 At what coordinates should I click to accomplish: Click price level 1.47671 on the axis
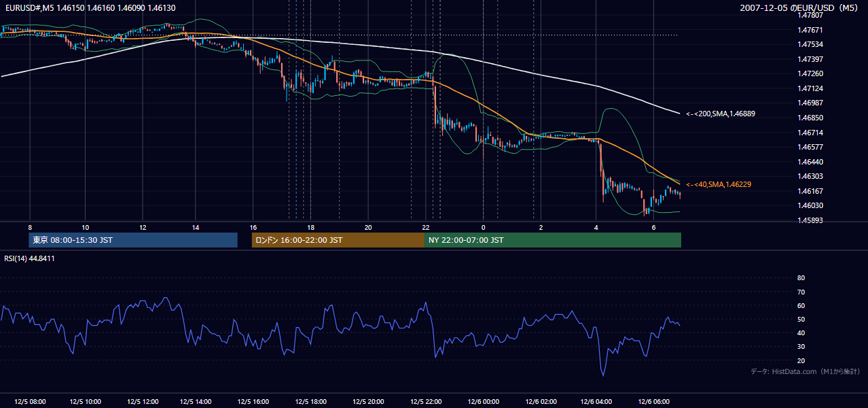tap(810, 30)
